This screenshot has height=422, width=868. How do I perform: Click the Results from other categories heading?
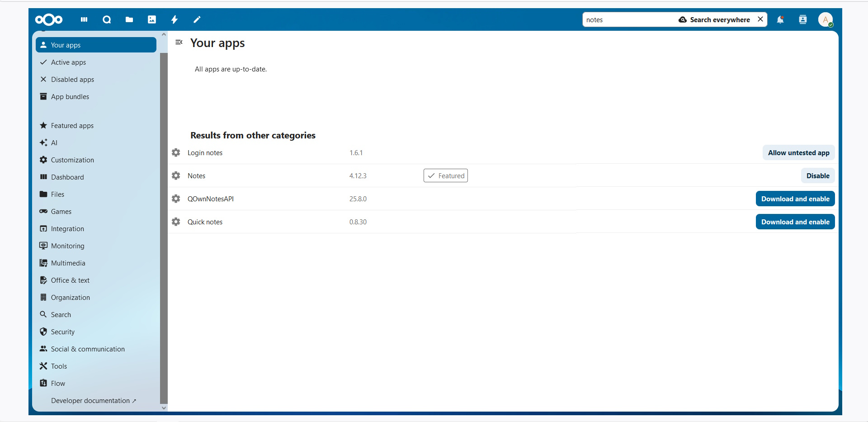tap(253, 135)
